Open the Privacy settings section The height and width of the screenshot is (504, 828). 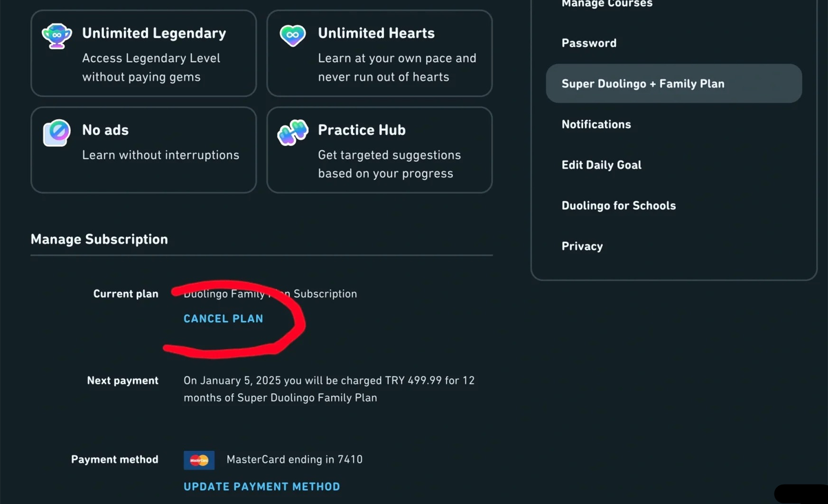click(x=582, y=246)
